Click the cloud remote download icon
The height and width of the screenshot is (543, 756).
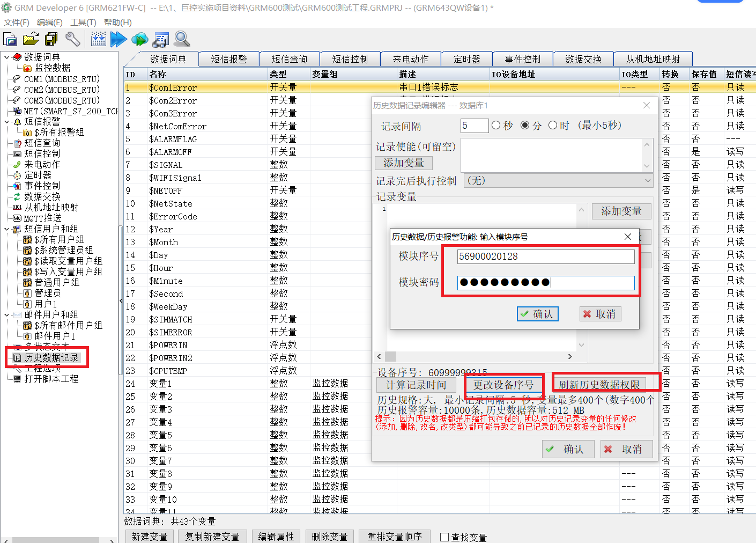[x=140, y=39]
